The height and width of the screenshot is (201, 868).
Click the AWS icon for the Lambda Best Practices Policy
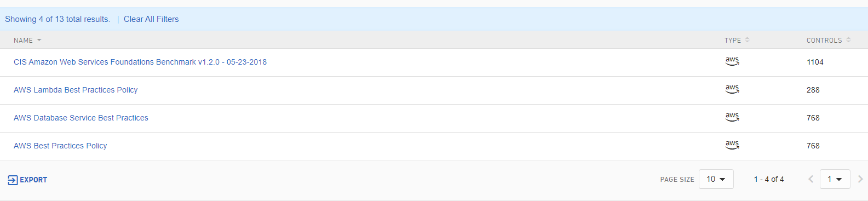tap(732, 89)
